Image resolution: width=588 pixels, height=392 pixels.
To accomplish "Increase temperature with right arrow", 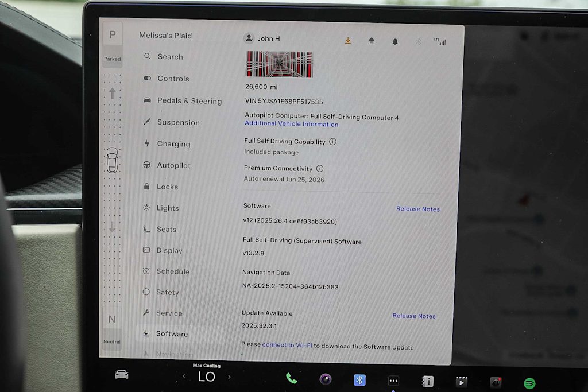I will pos(229,377).
